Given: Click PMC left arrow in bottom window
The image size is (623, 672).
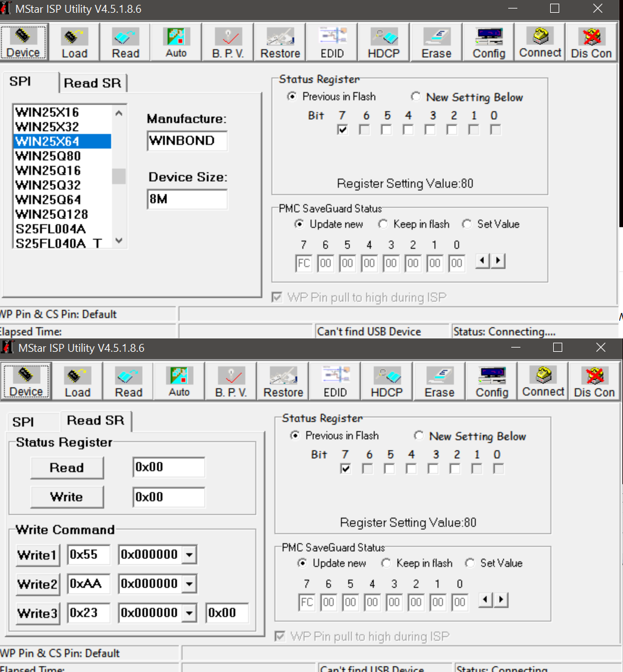Looking at the screenshot, I should [x=486, y=600].
